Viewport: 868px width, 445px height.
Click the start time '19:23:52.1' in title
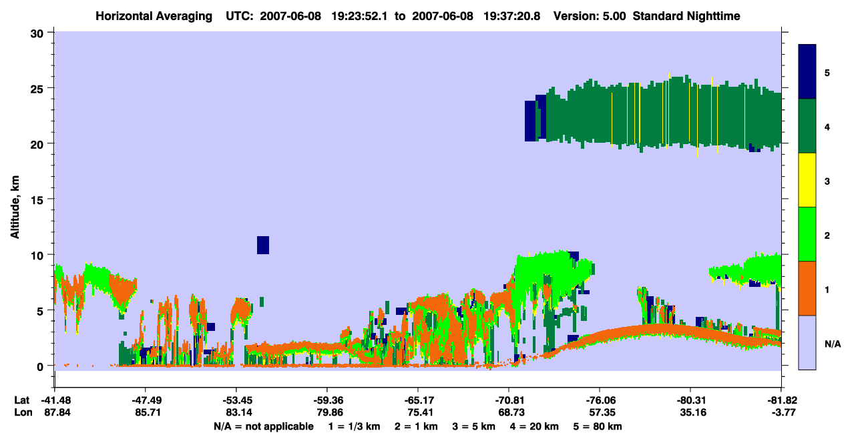(x=361, y=15)
